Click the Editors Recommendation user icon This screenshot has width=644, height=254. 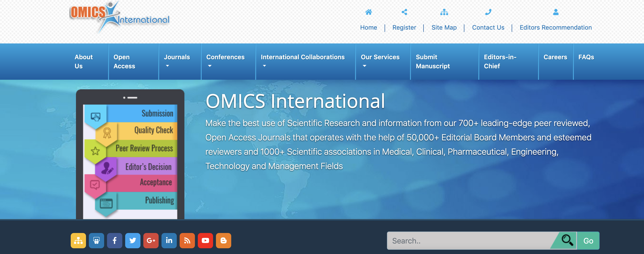pos(556,12)
